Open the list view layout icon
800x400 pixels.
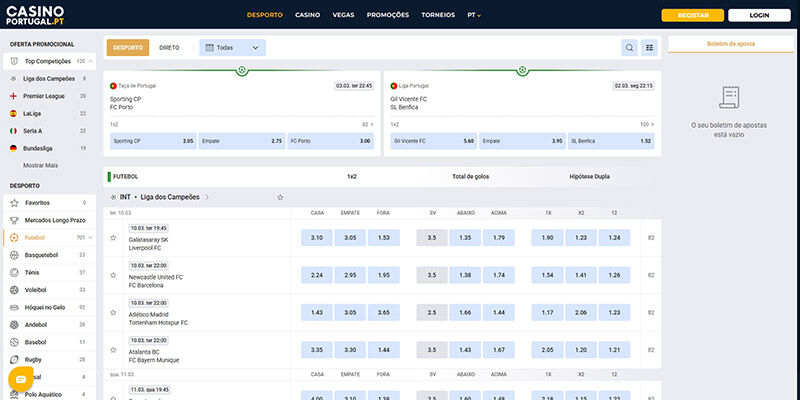coord(649,47)
